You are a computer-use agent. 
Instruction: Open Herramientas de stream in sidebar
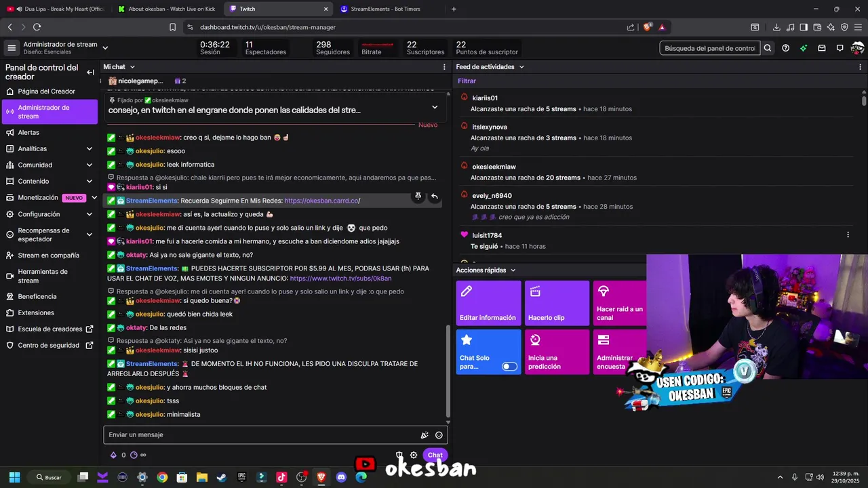click(49, 276)
